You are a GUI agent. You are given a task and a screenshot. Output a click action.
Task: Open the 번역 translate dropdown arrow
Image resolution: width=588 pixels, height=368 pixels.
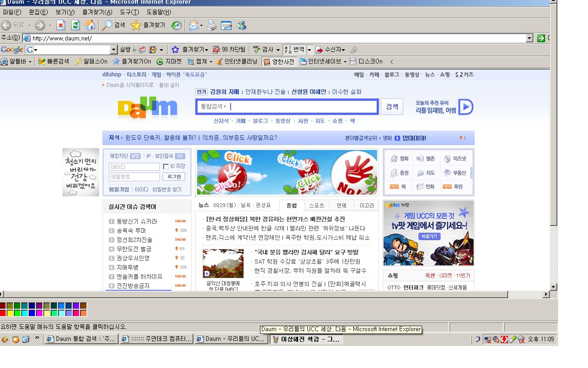point(310,50)
